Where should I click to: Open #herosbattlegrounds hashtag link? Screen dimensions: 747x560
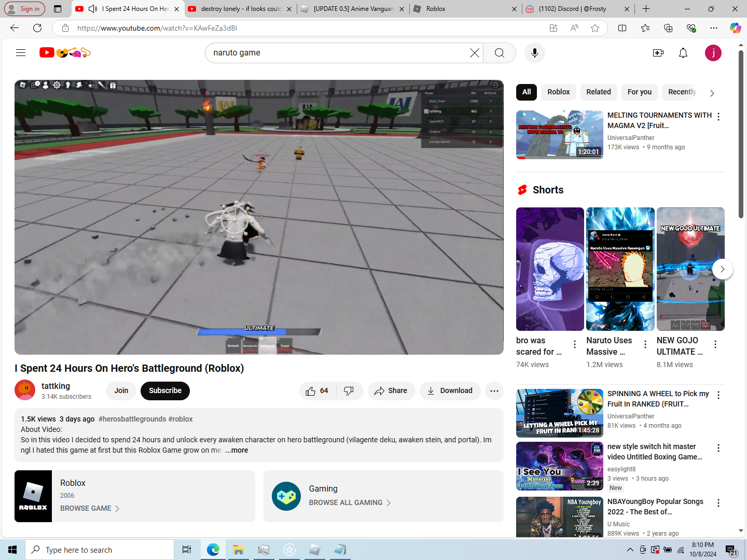pyautogui.click(x=132, y=419)
